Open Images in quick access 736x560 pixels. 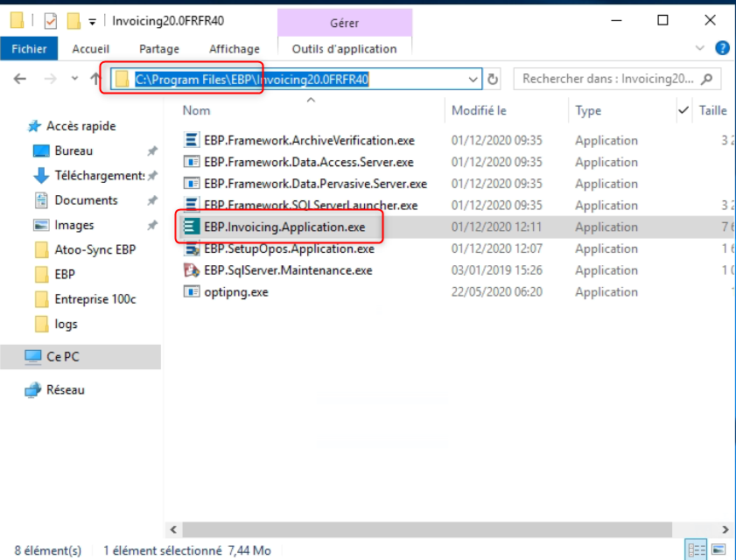pos(74,226)
